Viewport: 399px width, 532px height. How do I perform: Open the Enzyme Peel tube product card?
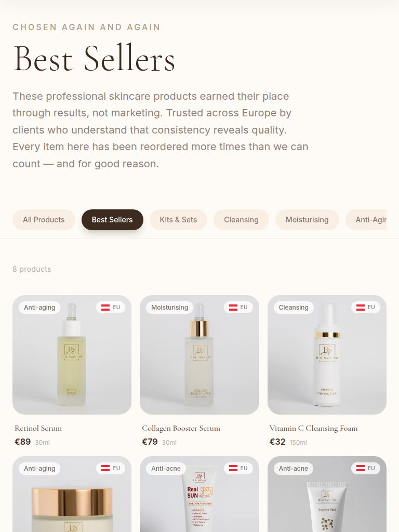tap(327, 494)
